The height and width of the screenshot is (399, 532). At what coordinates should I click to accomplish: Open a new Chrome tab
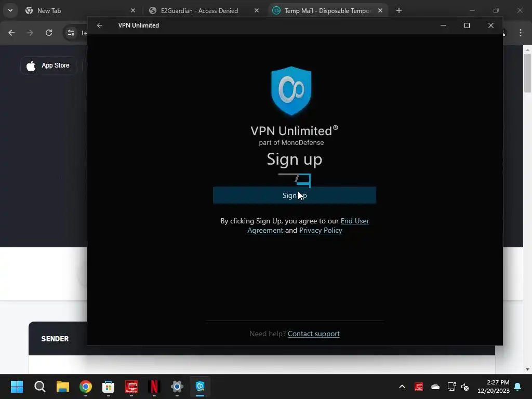(399, 10)
